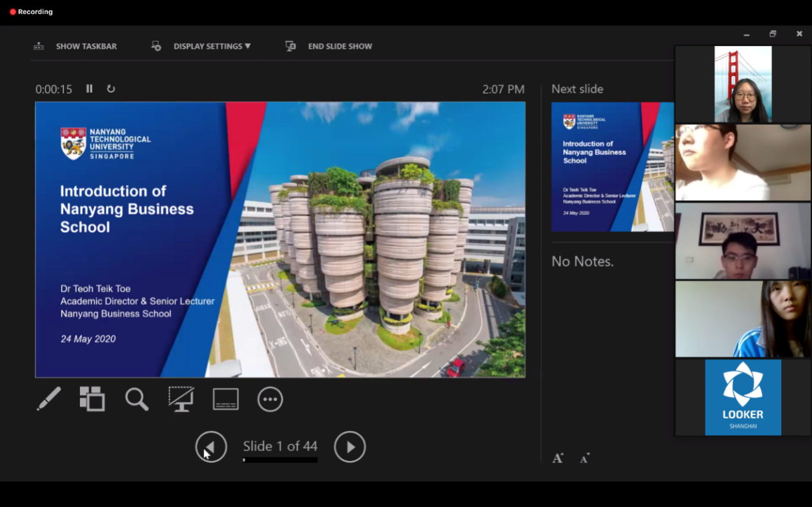This screenshot has width=812, height=507.
Task: Click the slide progress bar
Action: (x=280, y=460)
